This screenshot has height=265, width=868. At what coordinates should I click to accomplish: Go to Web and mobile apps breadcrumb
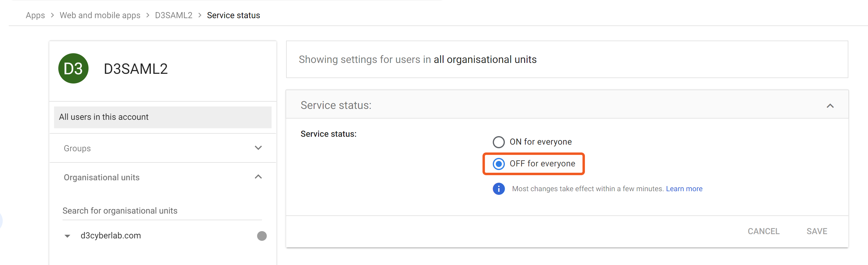point(100,15)
